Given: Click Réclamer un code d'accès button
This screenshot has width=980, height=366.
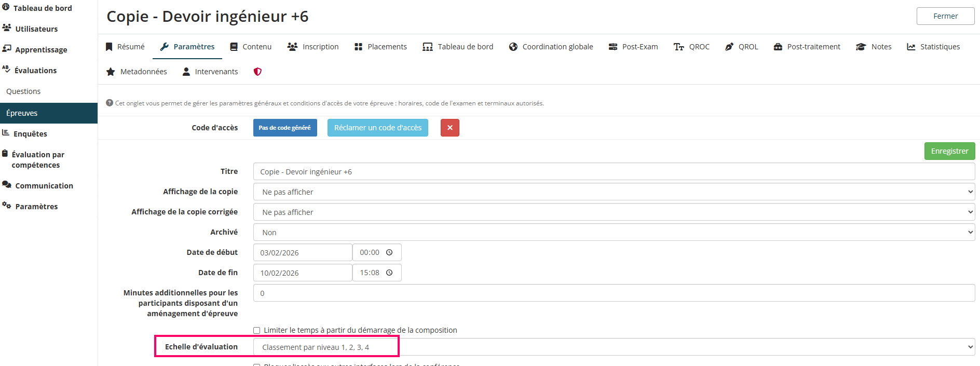Looking at the screenshot, I should click(377, 128).
